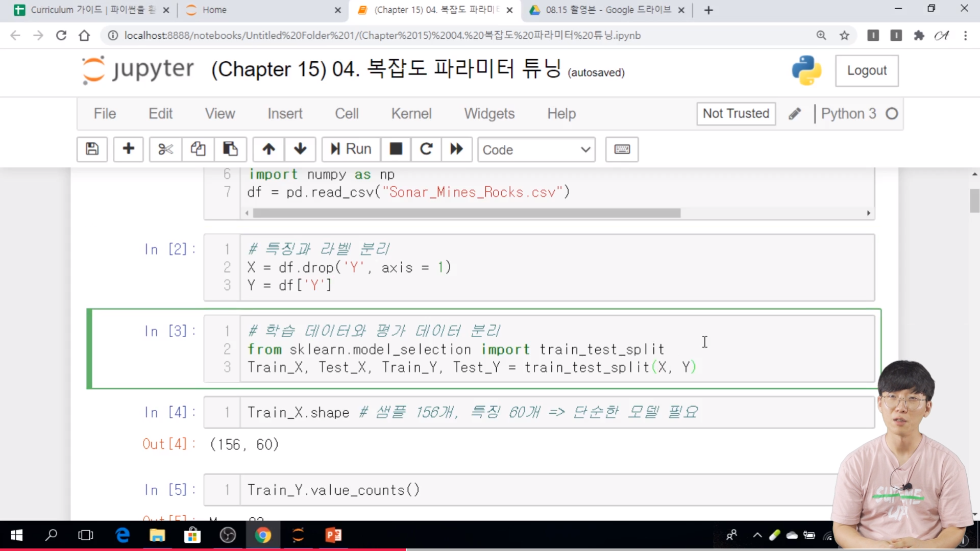
Task: Click the Run button
Action: [x=351, y=149]
